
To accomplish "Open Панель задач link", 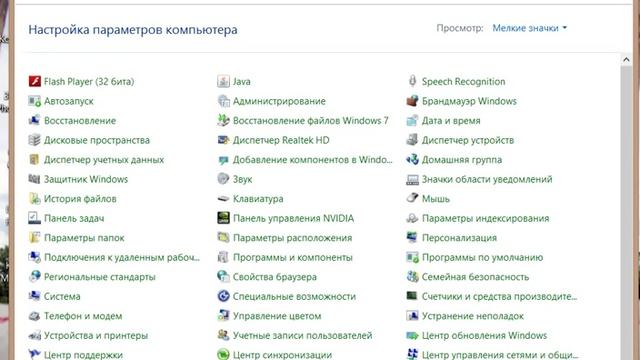I will (74, 218).
